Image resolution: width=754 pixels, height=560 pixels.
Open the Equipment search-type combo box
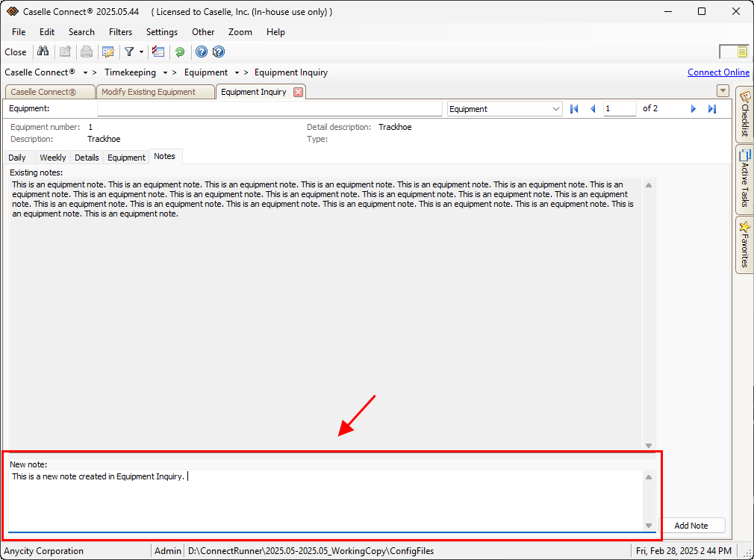click(505, 109)
